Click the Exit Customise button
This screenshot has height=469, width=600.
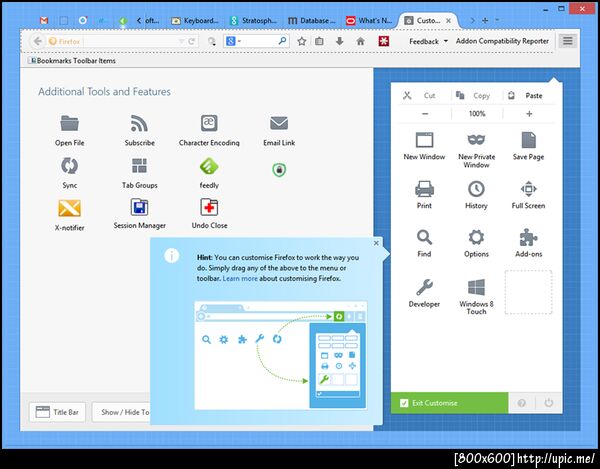point(449,403)
